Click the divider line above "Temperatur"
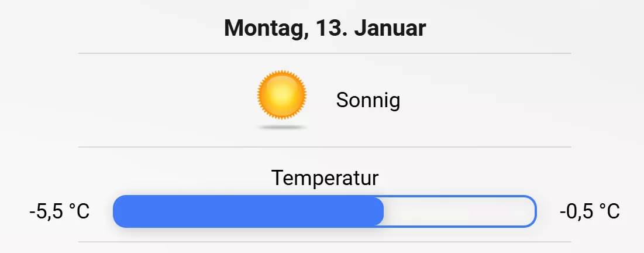 [x=325, y=147]
